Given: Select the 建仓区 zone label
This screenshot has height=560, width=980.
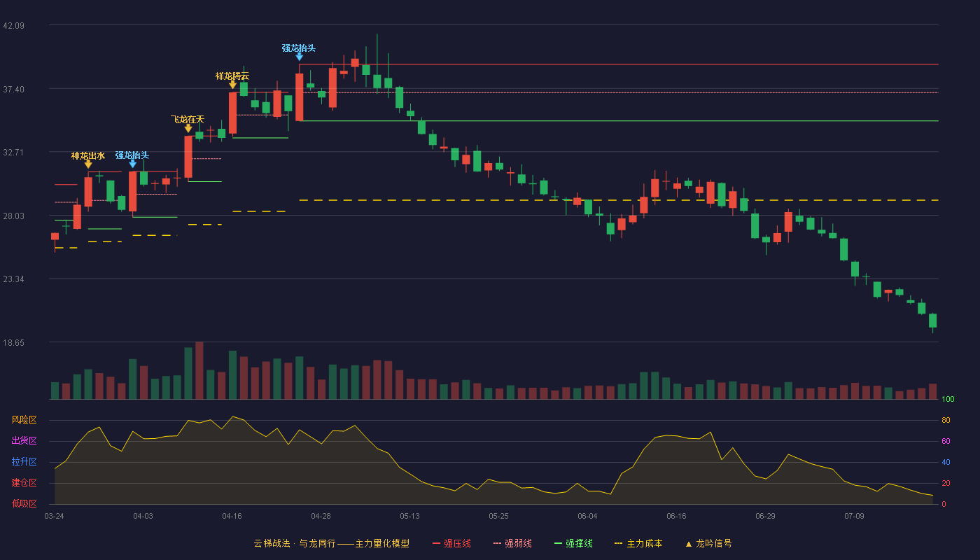Looking at the screenshot, I should 24,483.
